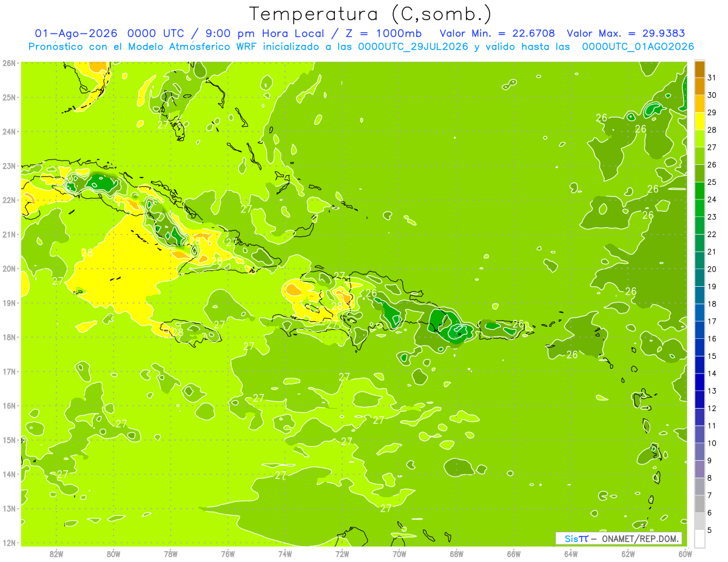This screenshot has height=562, width=728.
Task: Select the green legend band between 26 and 27
Action: coord(699,156)
